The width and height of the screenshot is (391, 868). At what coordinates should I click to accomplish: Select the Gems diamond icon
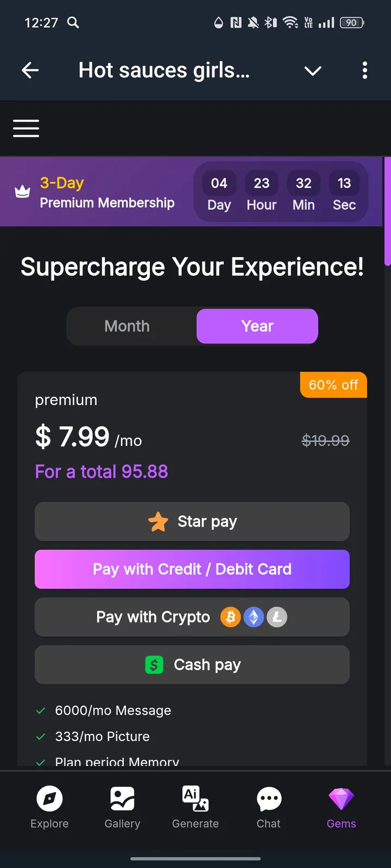(x=341, y=799)
